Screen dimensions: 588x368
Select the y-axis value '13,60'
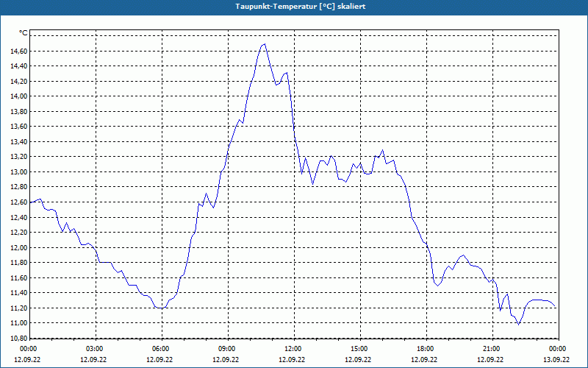point(19,127)
